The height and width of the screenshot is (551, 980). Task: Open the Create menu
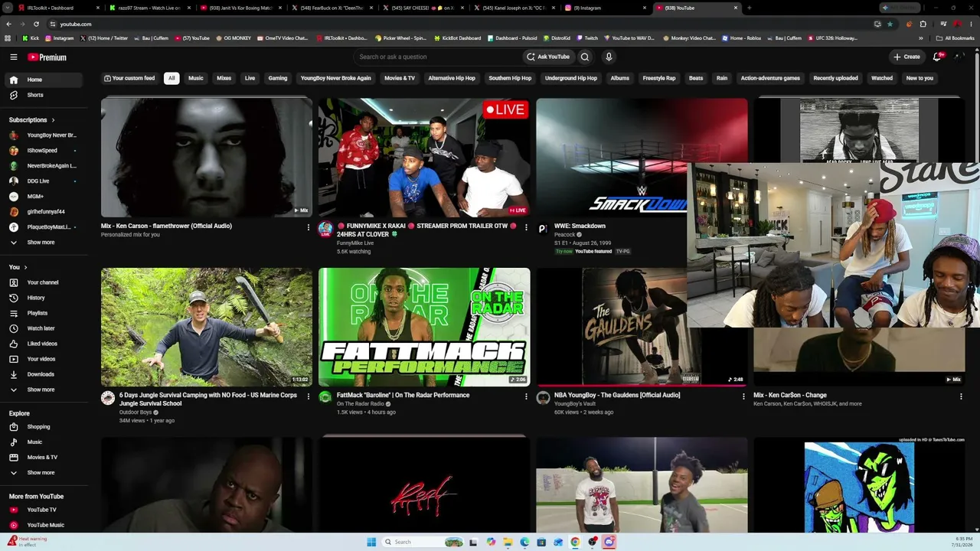pos(906,57)
